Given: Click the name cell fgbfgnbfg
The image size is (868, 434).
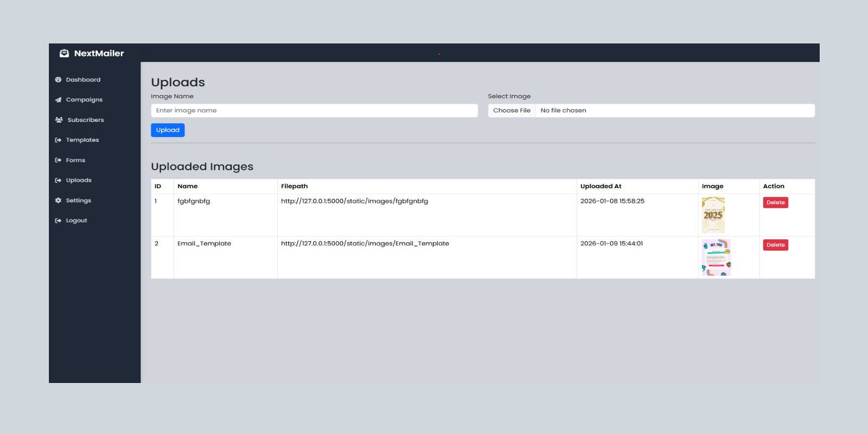Looking at the screenshot, I should [x=194, y=201].
